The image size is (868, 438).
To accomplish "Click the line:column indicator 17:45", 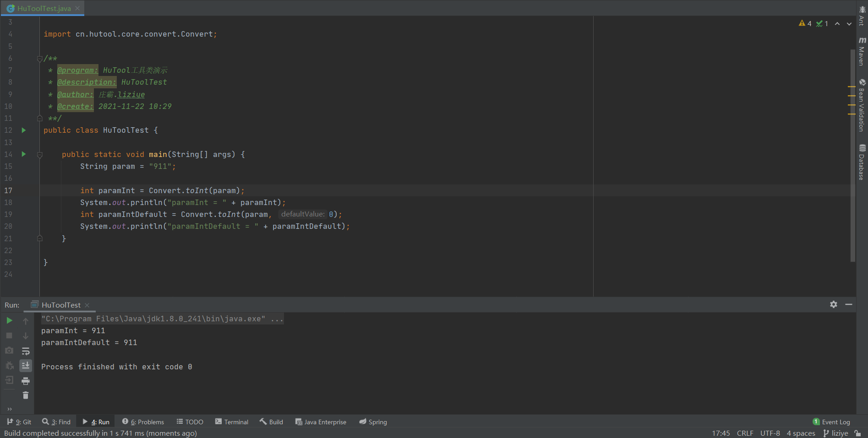I will point(721,433).
